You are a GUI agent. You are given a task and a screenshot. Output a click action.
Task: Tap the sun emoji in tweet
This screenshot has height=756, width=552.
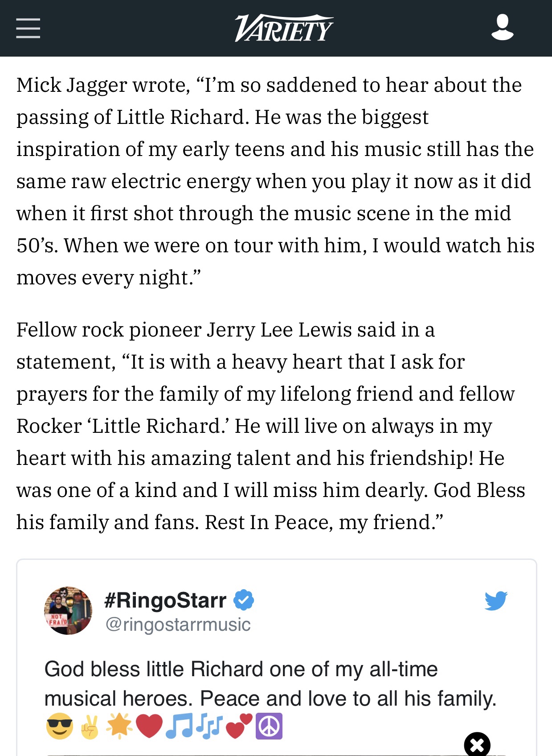coord(119,726)
